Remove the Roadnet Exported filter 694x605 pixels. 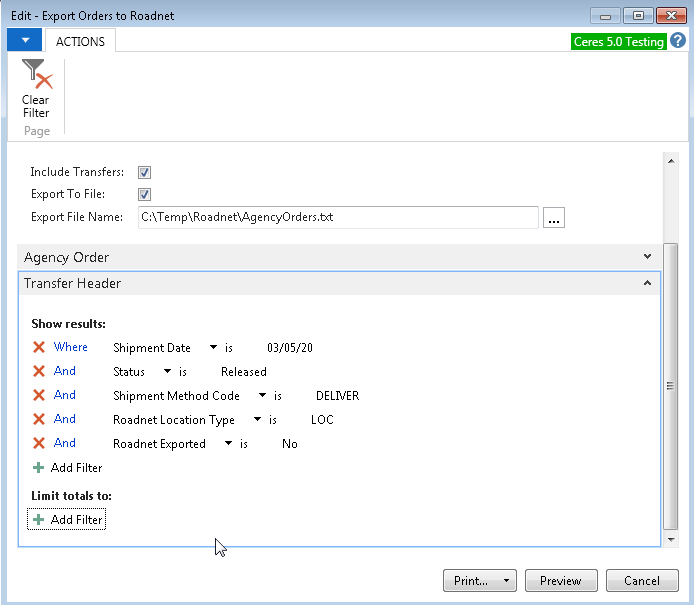(39, 443)
